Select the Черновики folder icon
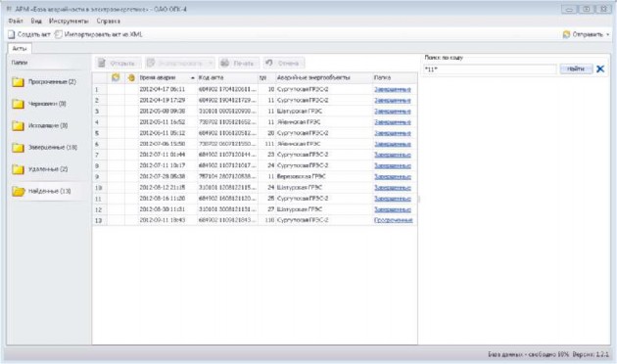 pyautogui.click(x=18, y=104)
